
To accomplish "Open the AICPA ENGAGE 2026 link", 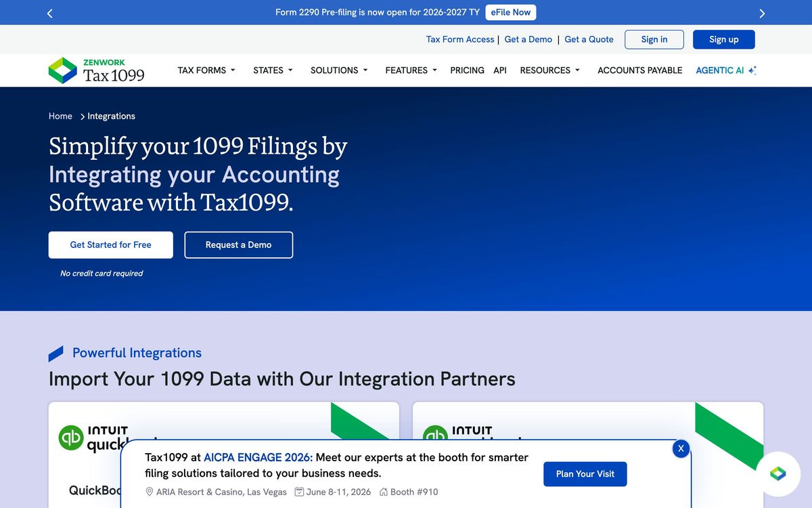I will (258, 457).
